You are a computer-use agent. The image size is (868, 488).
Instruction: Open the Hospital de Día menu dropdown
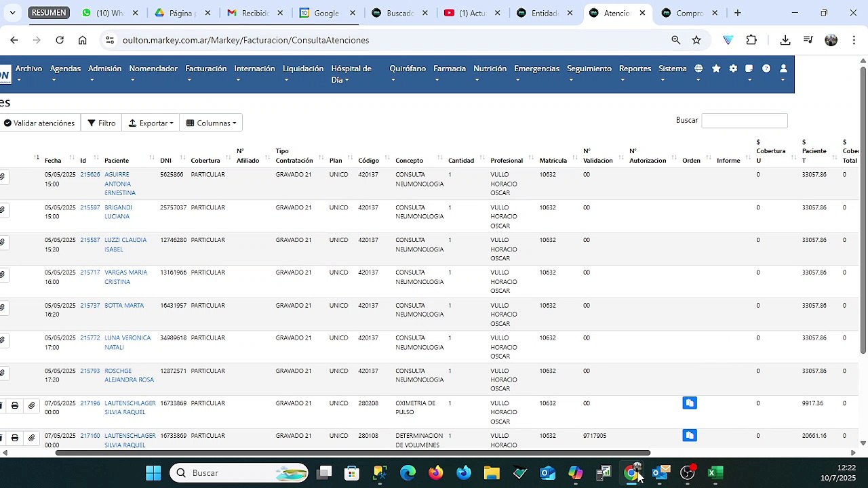351,74
